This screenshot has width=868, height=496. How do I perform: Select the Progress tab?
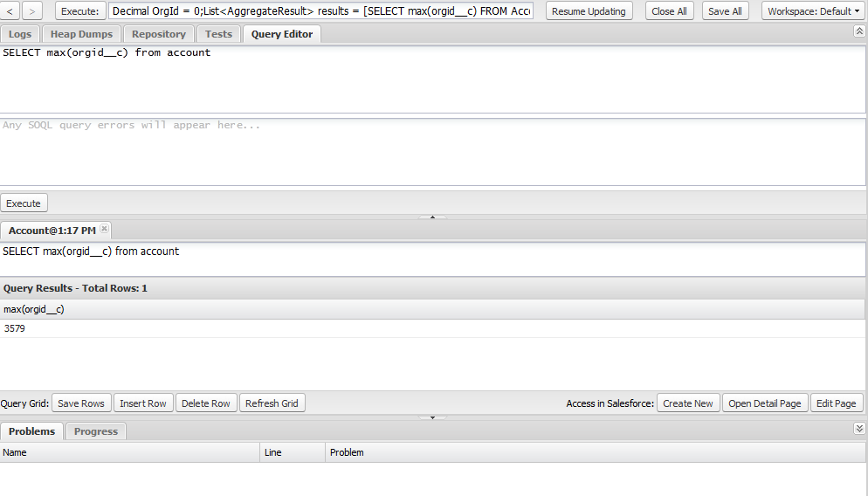point(96,431)
